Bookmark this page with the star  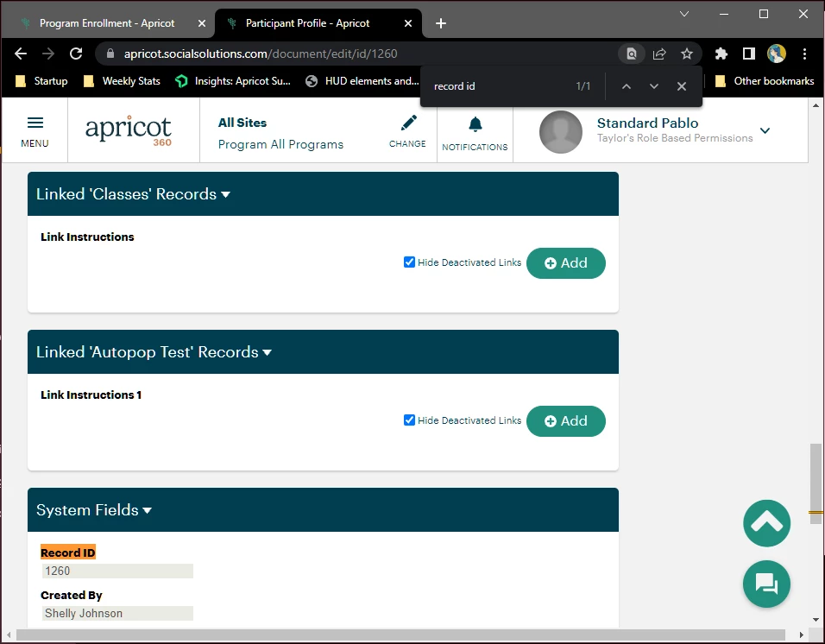(687, 54)
